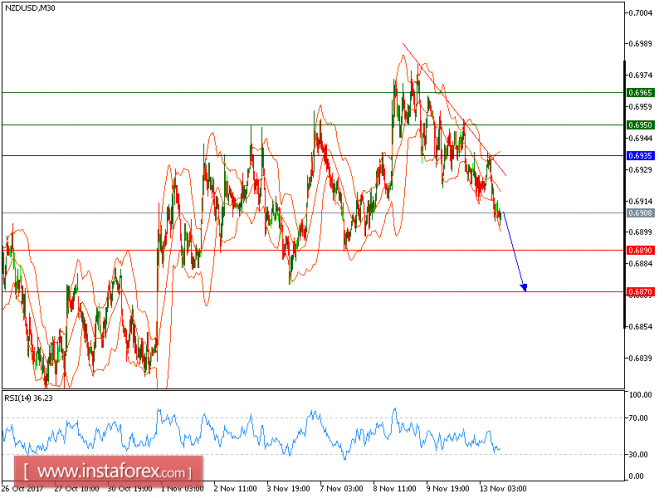Image resolution: width=664 pixels, height=498 pixels.
Task: Click the blue 0.6935 pivot label
Action: pyautogui.click(x=640, y=156)
